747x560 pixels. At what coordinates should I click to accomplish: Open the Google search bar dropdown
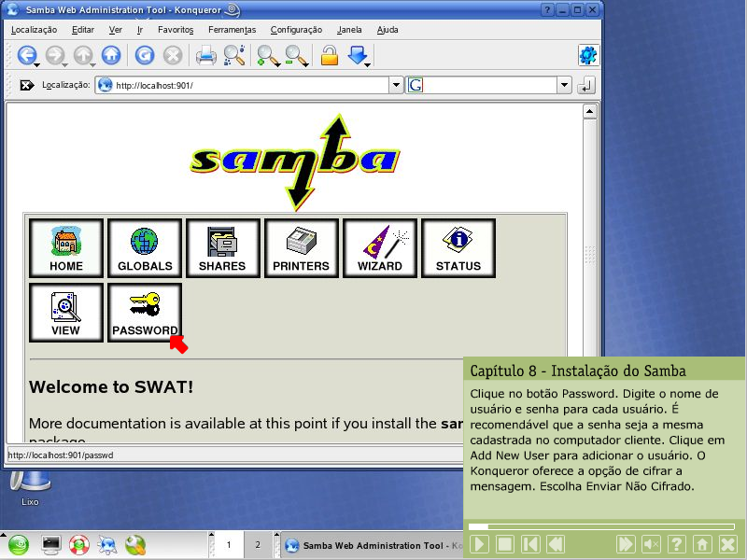(564, 85)
